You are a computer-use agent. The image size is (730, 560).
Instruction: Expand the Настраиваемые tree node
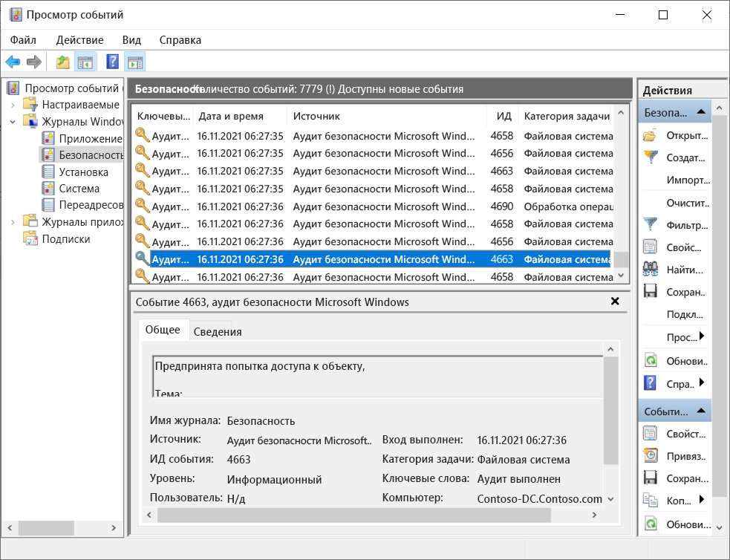13,105
